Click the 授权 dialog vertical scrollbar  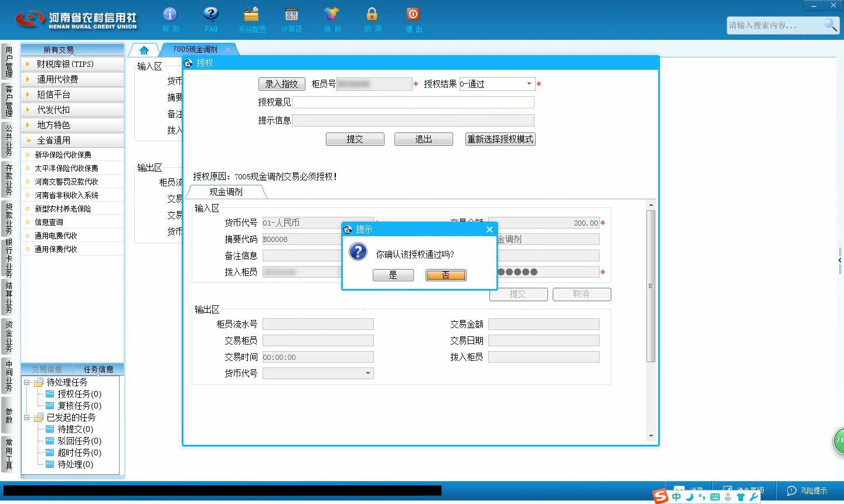point(651,286)
